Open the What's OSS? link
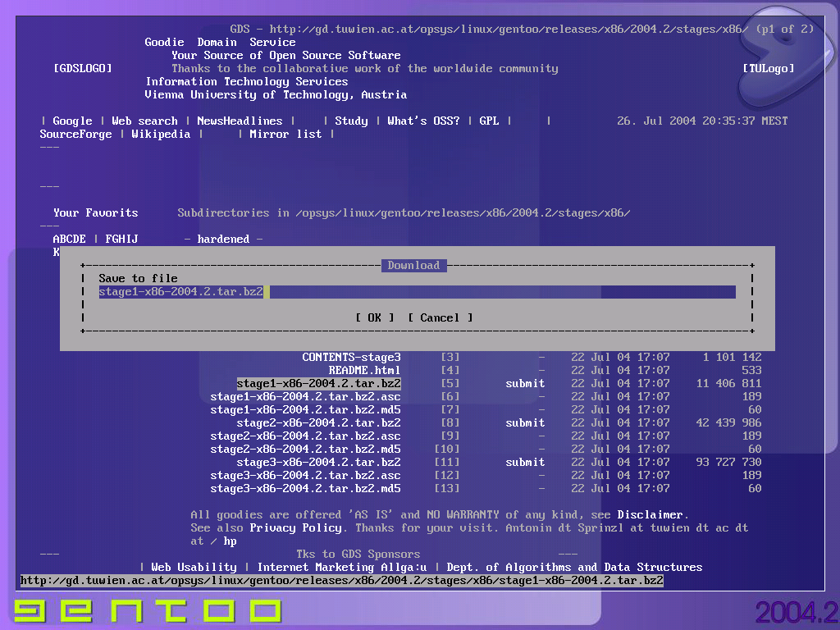The image size is (840, 630). click(423, 121)
